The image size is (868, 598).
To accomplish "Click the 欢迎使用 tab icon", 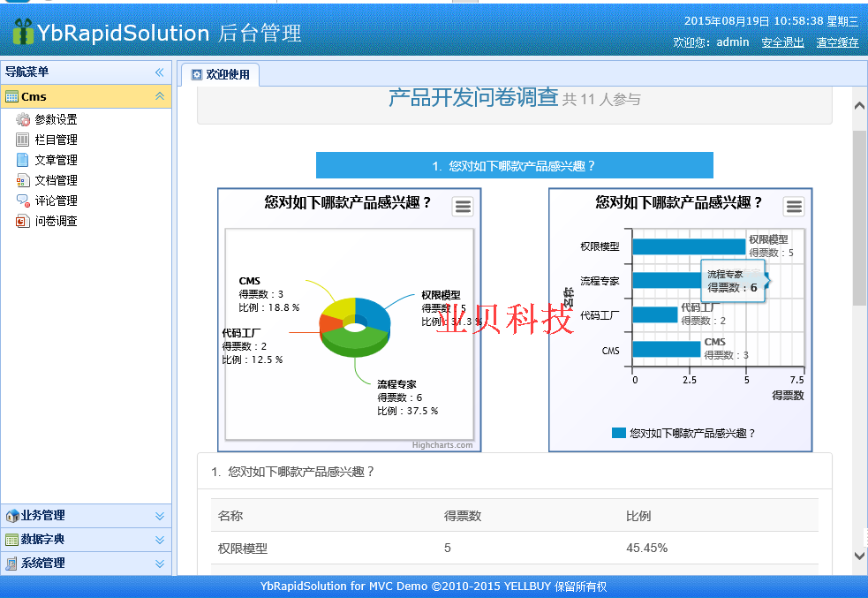I will click(197, 75).
